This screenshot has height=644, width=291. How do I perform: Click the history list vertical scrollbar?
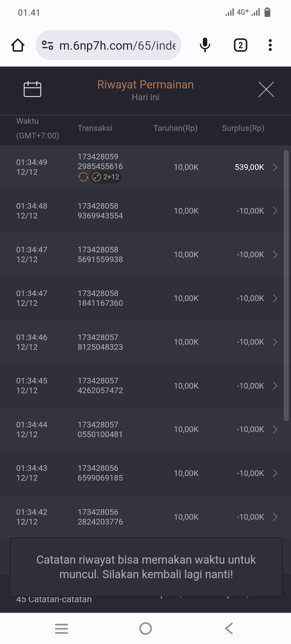pyautogui.click(x=286, y=285)
